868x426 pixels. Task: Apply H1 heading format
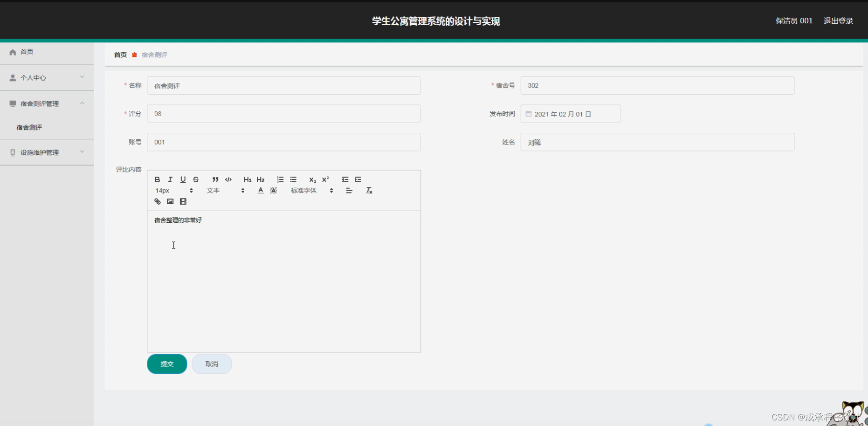pos(247,179)
